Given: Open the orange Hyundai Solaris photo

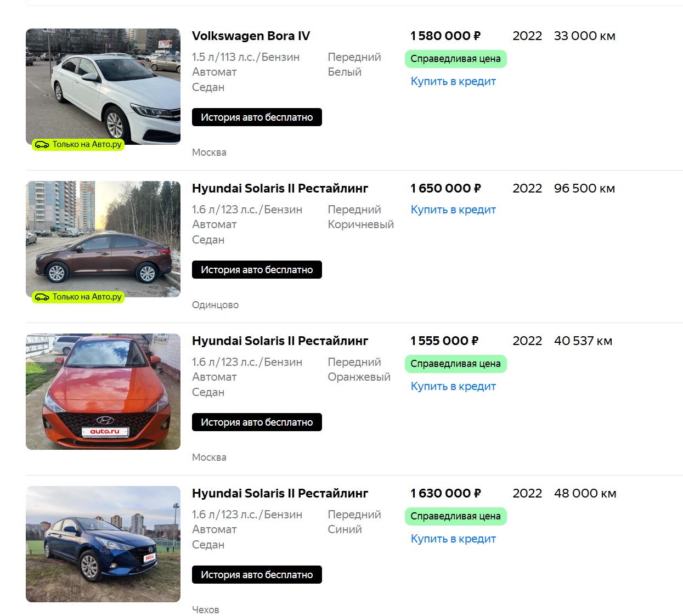Looking at the screenshot, I should tap(103, 392).
